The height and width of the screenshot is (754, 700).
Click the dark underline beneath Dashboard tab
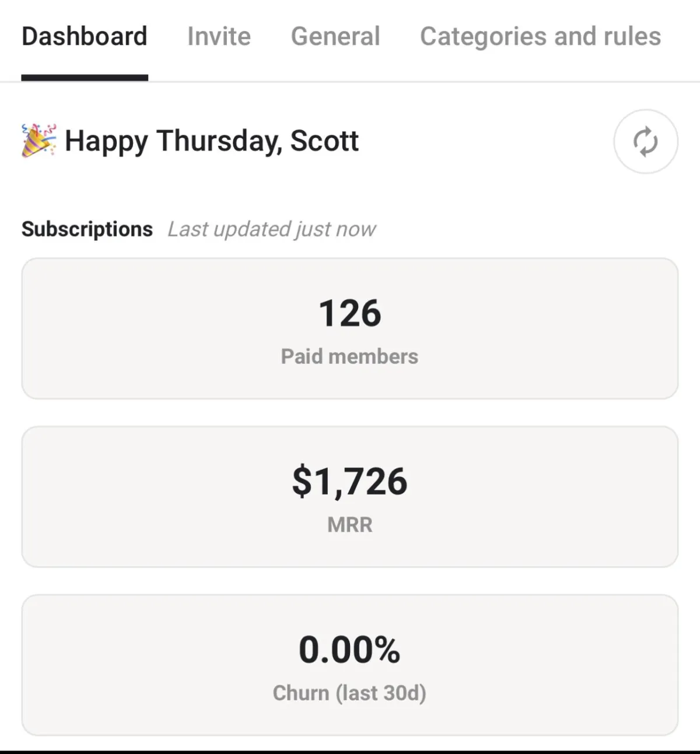pos(85,78)
